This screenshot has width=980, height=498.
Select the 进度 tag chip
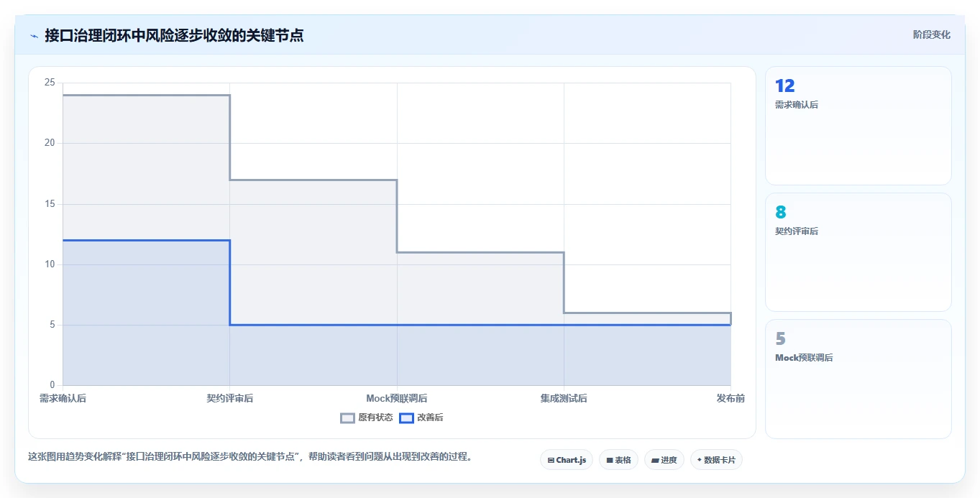[x=664, y=460]
